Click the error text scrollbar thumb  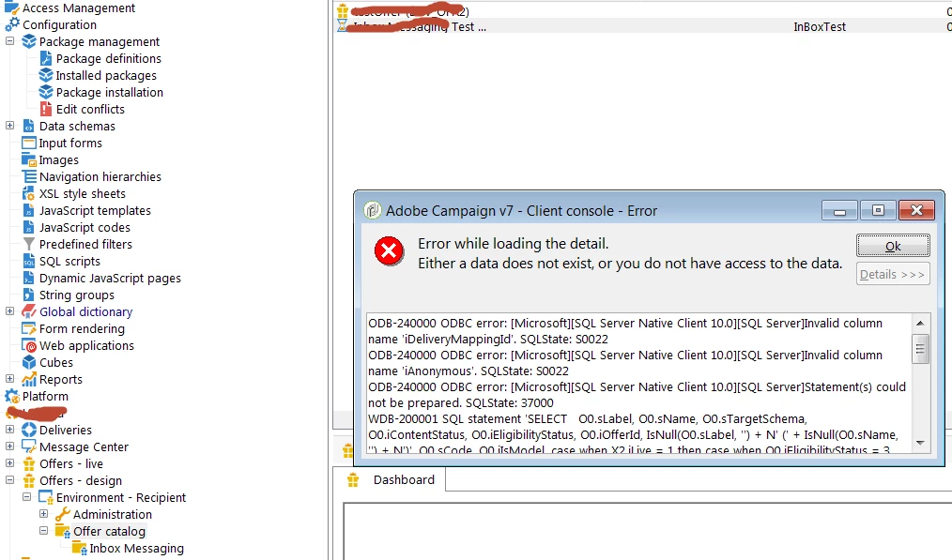920,349
